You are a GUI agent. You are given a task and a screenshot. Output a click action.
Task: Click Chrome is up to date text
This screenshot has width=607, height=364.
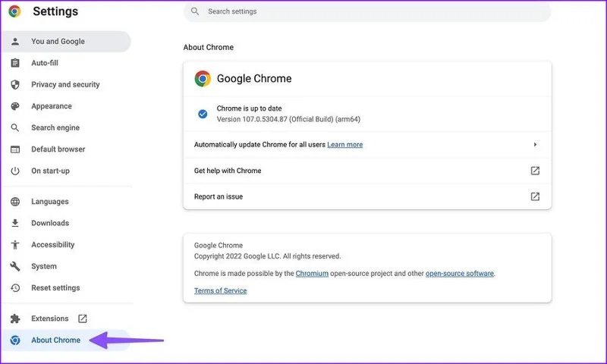click(249, 108)
